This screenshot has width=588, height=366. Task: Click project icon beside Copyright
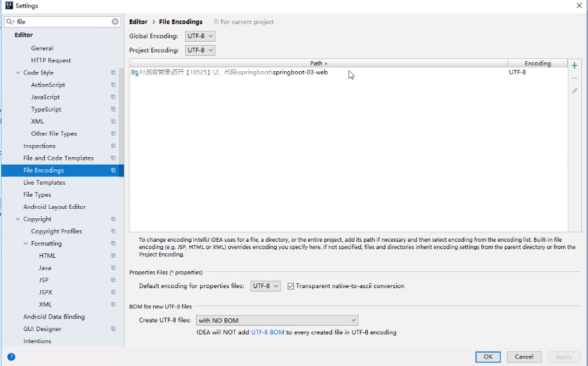coord(113,219)
